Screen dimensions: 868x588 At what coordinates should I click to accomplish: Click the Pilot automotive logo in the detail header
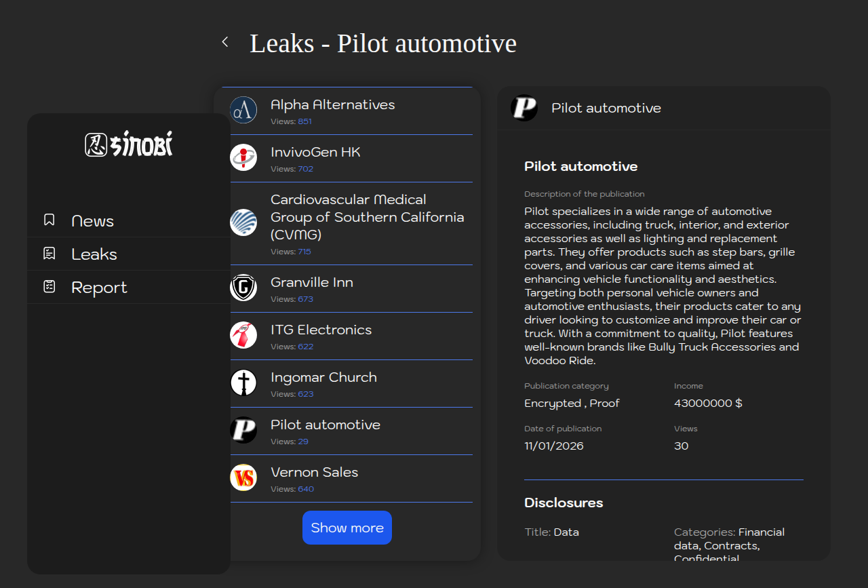(524, 108)
